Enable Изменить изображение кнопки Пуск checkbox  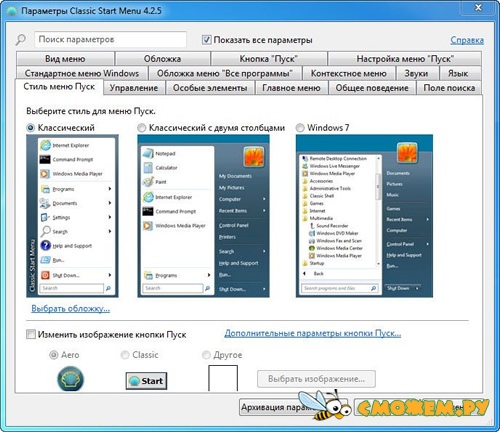(31, 334)
